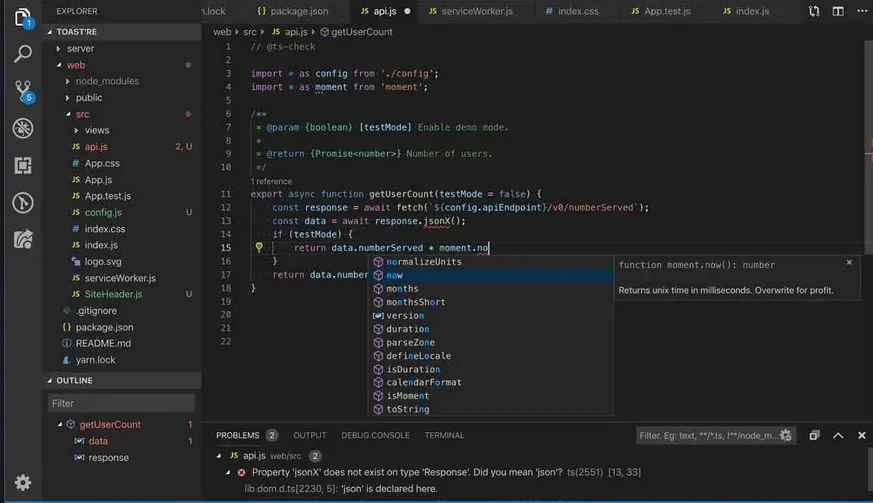Choose the 'duration' suggestion

coord(491,329)
